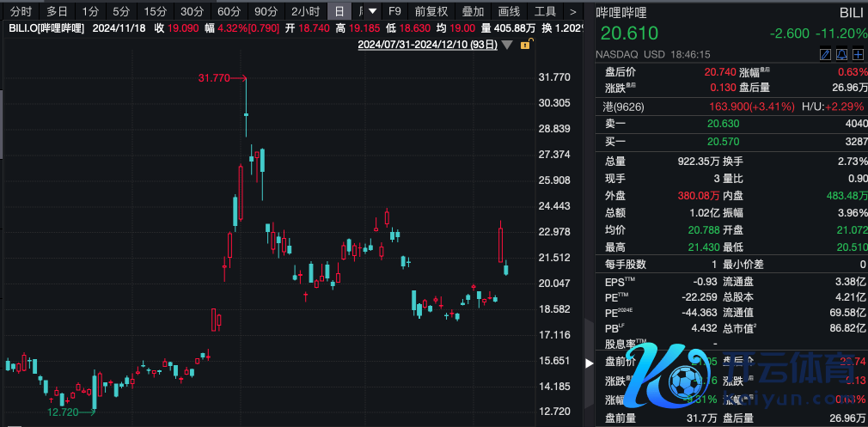This screenshot has width=868, height=427.
Task: Select the 多日 multi-day tab
Action: 57,12
